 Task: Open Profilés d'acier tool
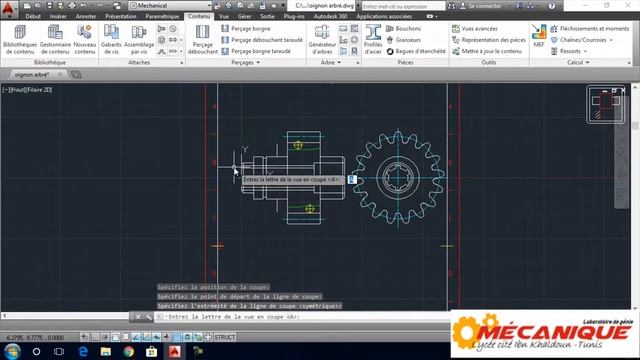click(x=373, y=40)
